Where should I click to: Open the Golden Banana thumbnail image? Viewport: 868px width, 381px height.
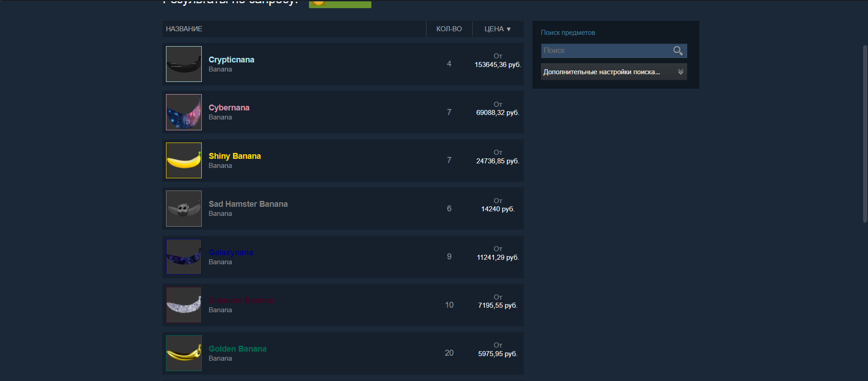184,353
